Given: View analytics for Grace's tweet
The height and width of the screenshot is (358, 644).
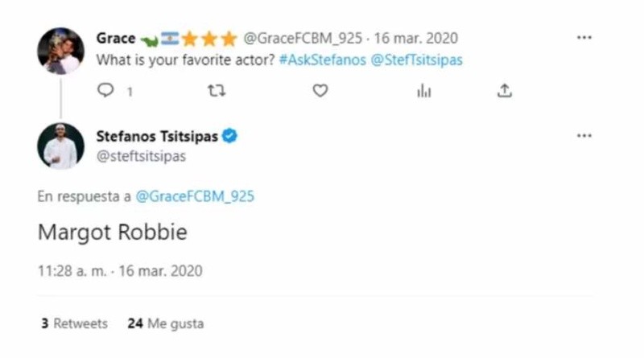Looking at the screenshot, I should (x=424, y=91).
